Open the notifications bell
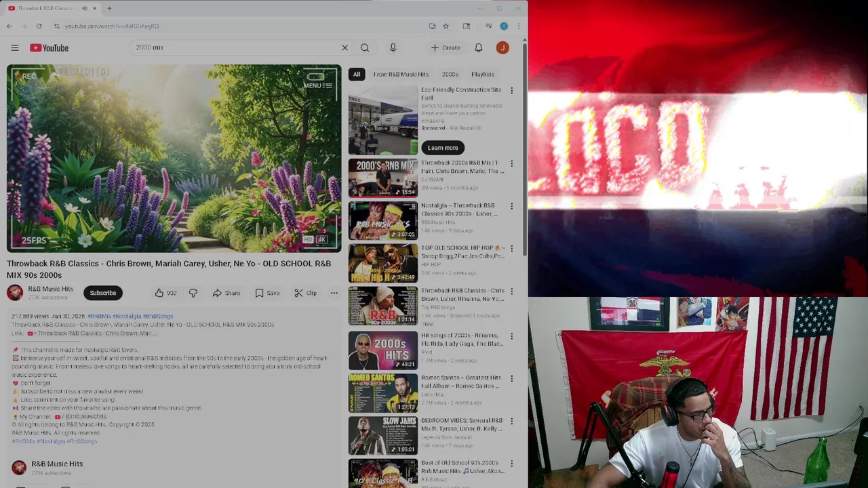This screenshot has height=488, width=868. pyautogui.click(x=479, y=47)
